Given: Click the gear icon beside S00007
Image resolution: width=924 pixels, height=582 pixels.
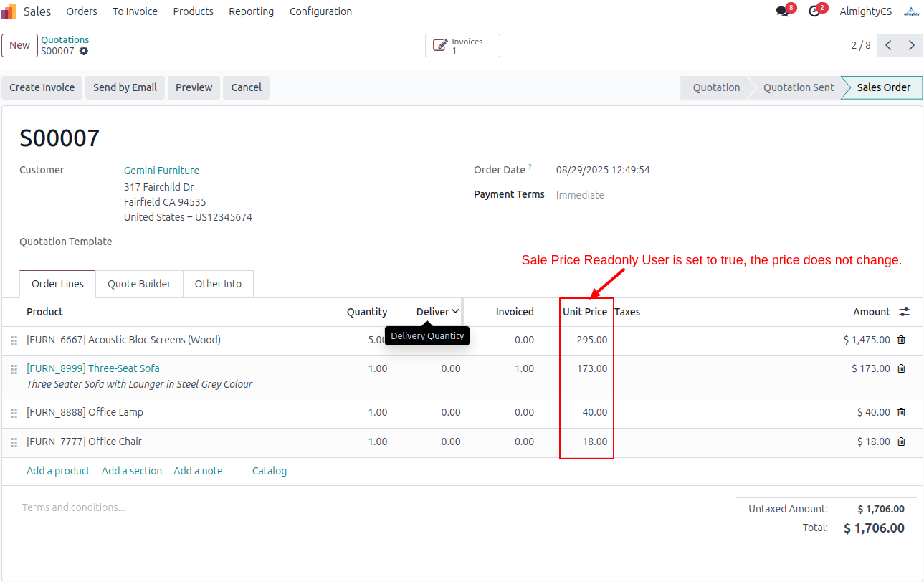Looking at the screenshot, I should (x=84, y=52).
